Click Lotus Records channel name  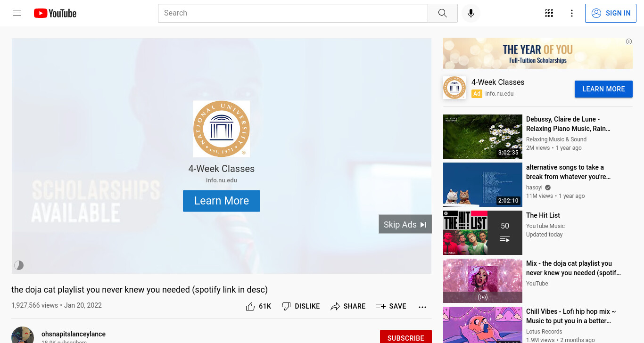pos(544,332)
